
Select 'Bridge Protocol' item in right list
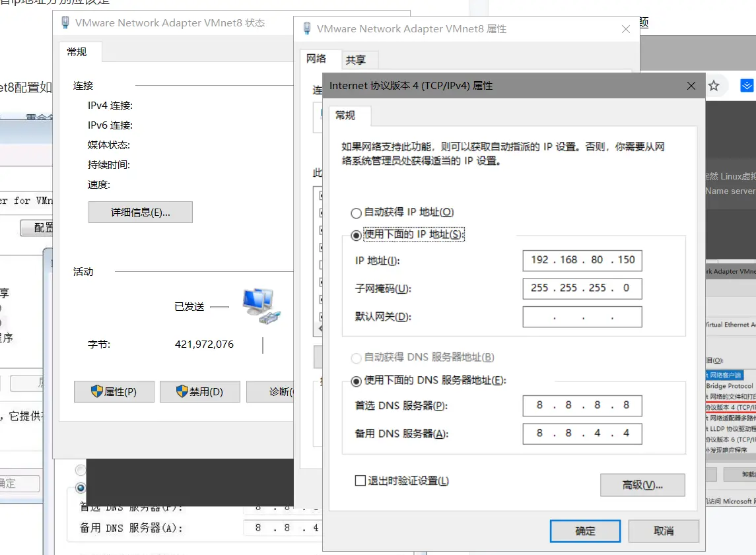730,386
